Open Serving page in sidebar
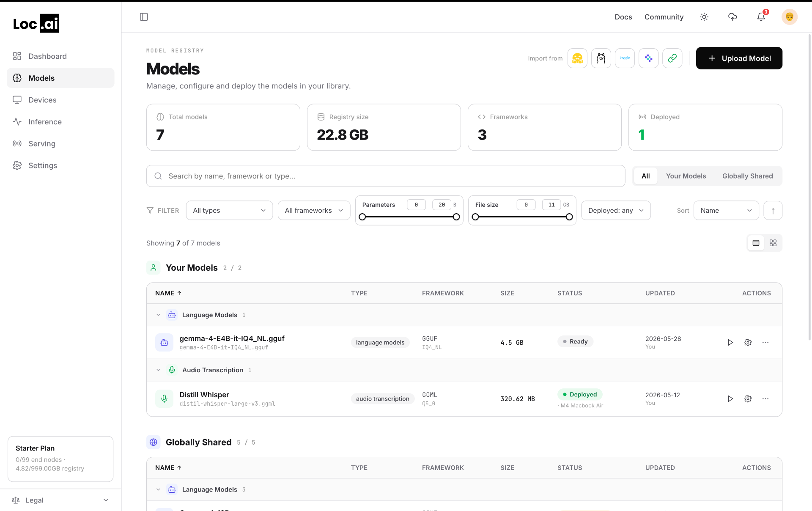This screenshot has width=812, height=511. point(60,144)
